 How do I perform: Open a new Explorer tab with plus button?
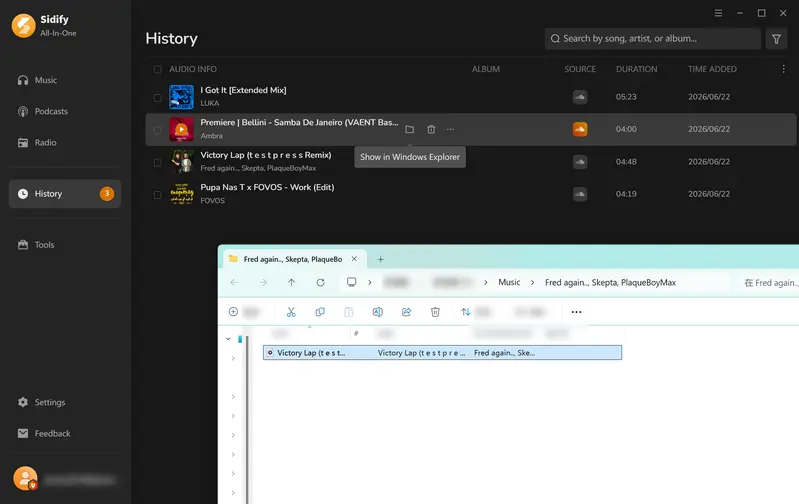click(380, 259)
